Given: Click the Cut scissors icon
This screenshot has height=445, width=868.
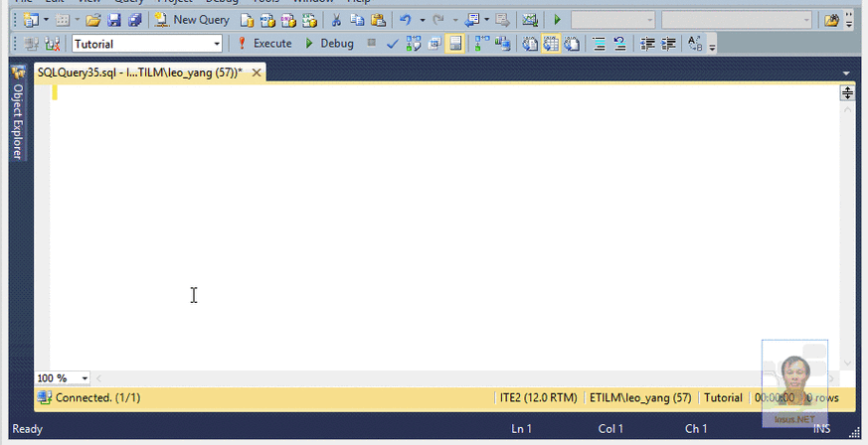Looking at the screenshot, I should pos(336,20).
